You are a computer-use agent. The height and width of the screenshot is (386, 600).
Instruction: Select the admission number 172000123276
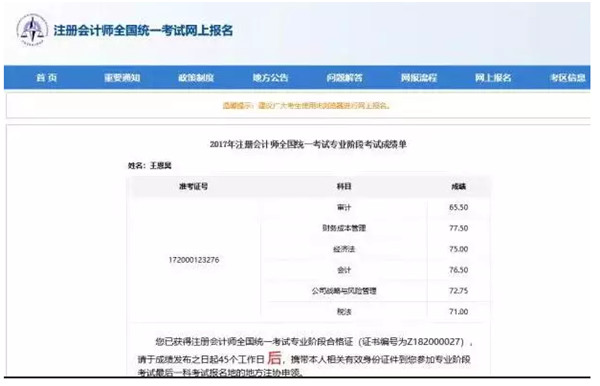point(194,260)
